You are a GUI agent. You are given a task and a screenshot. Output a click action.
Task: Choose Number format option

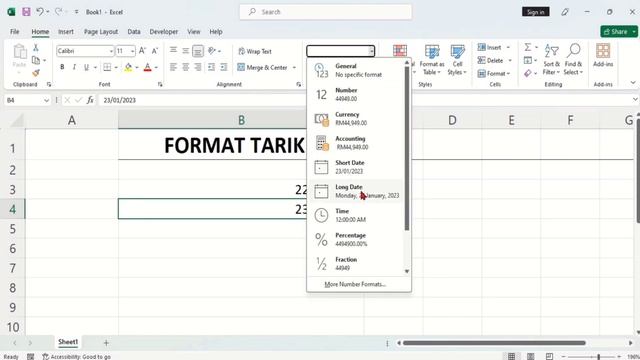click(x=356, y=94)
